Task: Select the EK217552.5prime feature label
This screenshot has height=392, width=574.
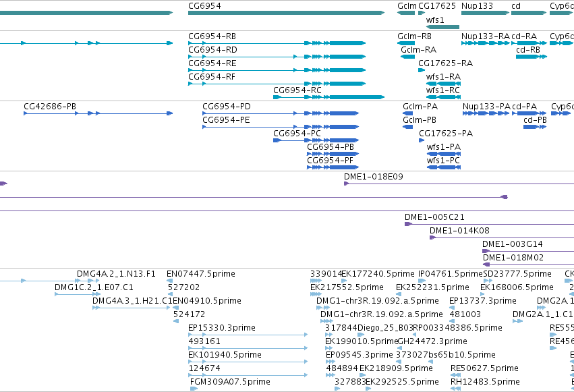Action: point(347,287)
